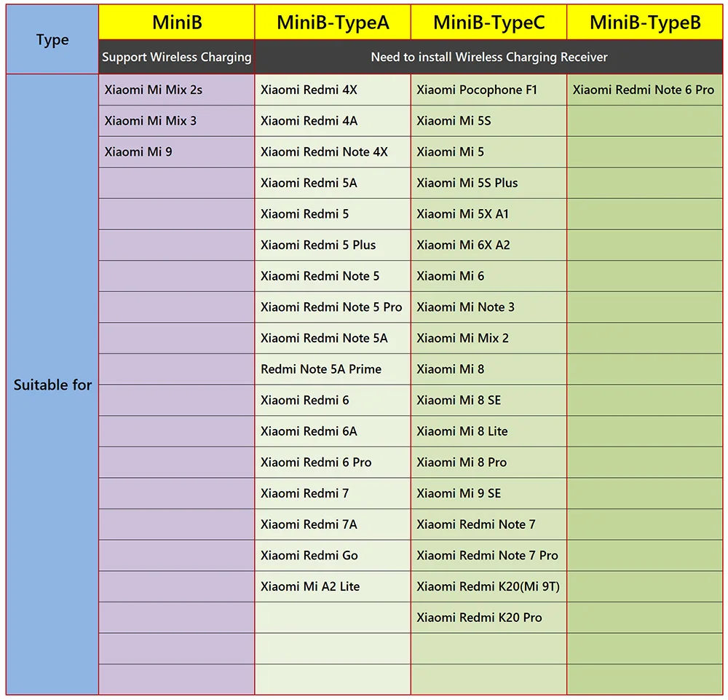Viewport: 728px width, 700px height.
Task: Select the Xiaomi Redmi 6 Pro row's Mi 8 Pro neighbor Xiaomi Redmi 7 cell
Action: tap(333, 493)
